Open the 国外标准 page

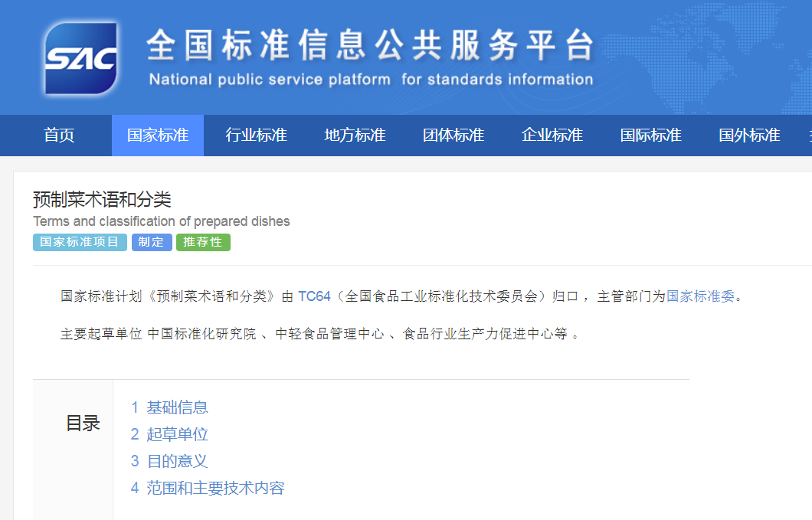748,135
